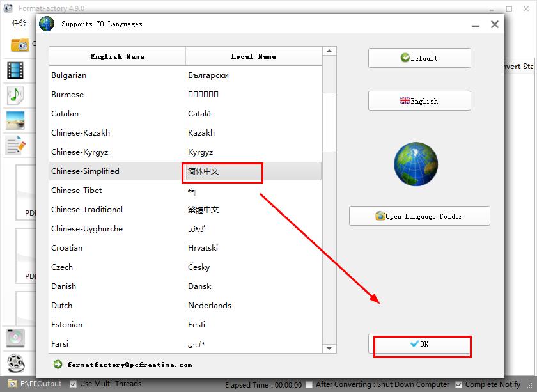Select Chinese-Kyrgyz language row
The width and height of the screenshot is (537, 392).
(x=185, y=152)
